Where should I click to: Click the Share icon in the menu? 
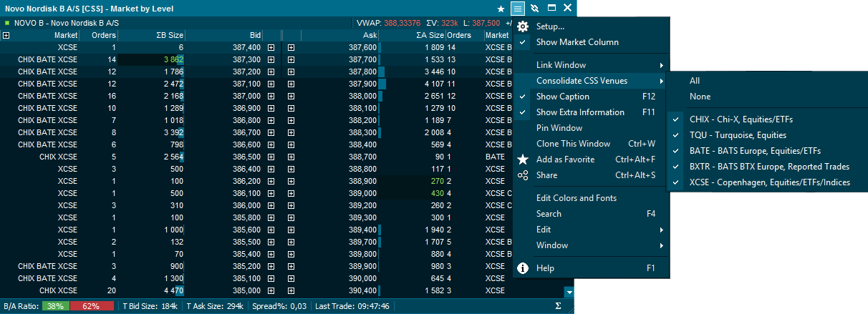(x=523, y=175)
